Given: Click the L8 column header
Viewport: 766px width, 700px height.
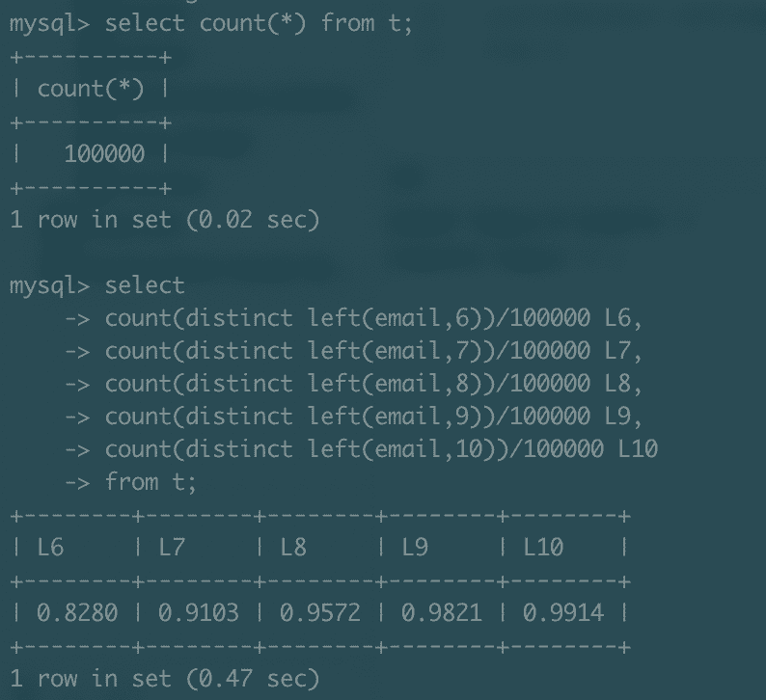Looking at the screenshot, I should [x=293, y=548].
